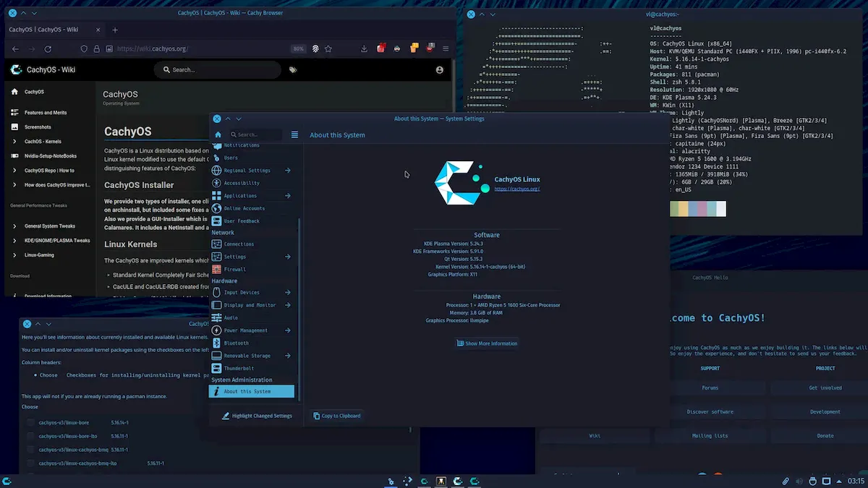Open Audio settings
Screen dimensions: 868x488
pos(253,317)
